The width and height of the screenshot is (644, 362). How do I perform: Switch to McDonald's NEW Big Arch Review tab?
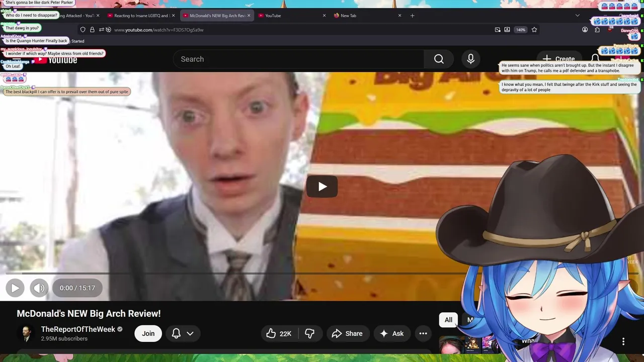216,16
